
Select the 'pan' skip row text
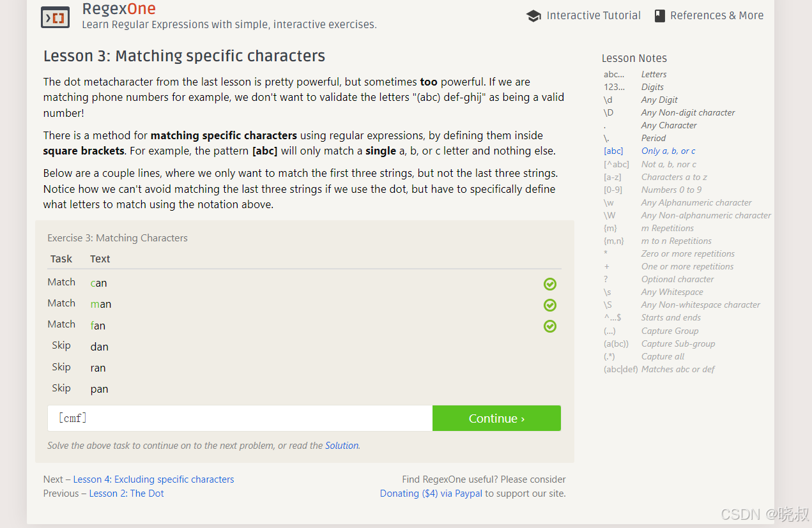pos(100,389)
